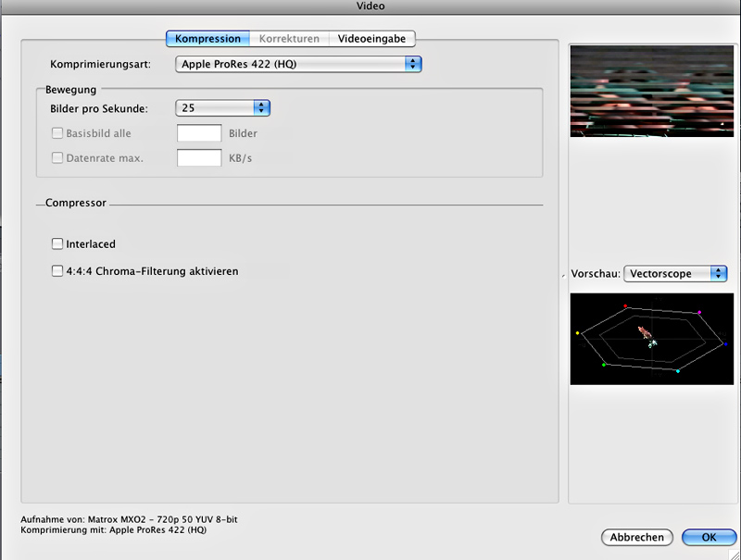
Task: Select the Videoeingabe tab
Action: point(371,39)
